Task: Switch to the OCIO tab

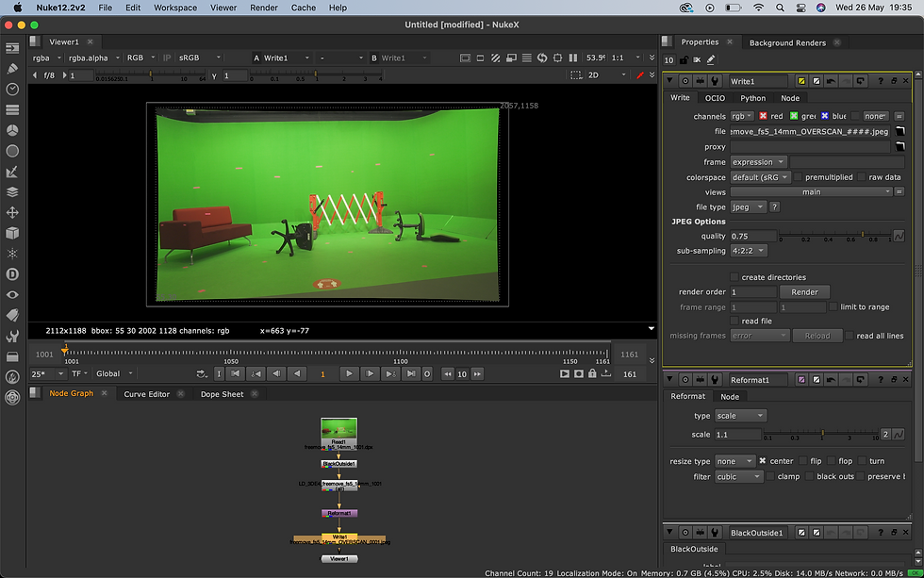Action: tap(715, 98)
